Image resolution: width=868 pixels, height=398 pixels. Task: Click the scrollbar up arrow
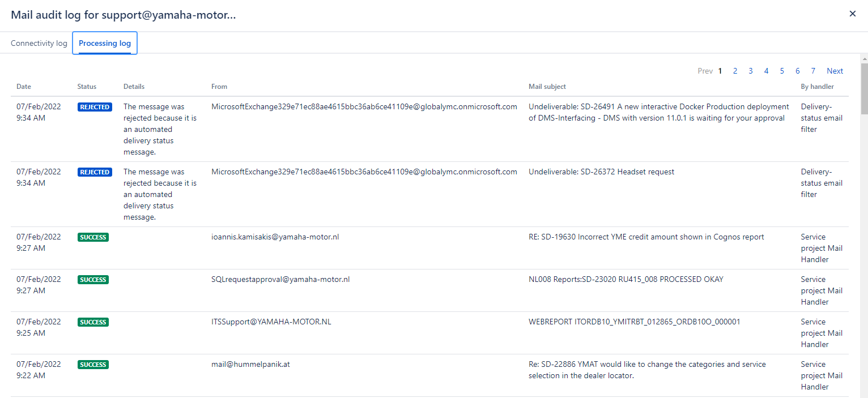tap(864, 59)
